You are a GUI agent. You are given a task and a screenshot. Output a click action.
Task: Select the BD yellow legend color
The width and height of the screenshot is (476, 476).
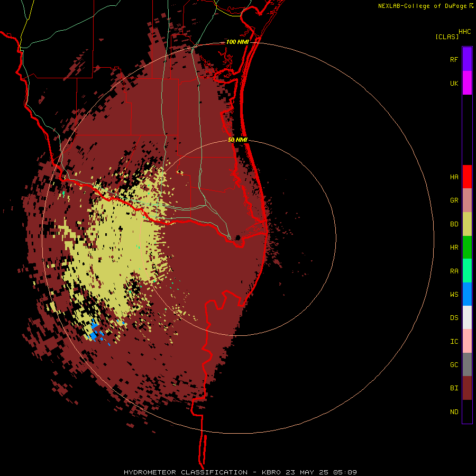467,224
